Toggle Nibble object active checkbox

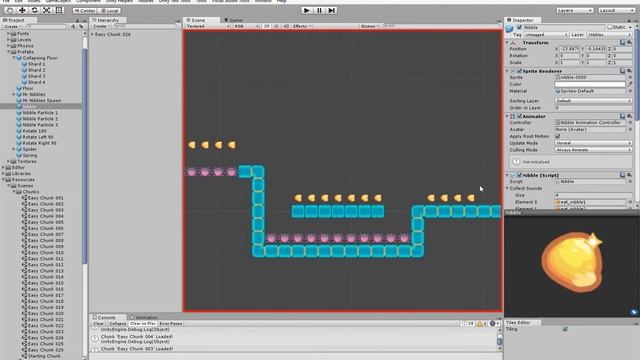point(519,27)
